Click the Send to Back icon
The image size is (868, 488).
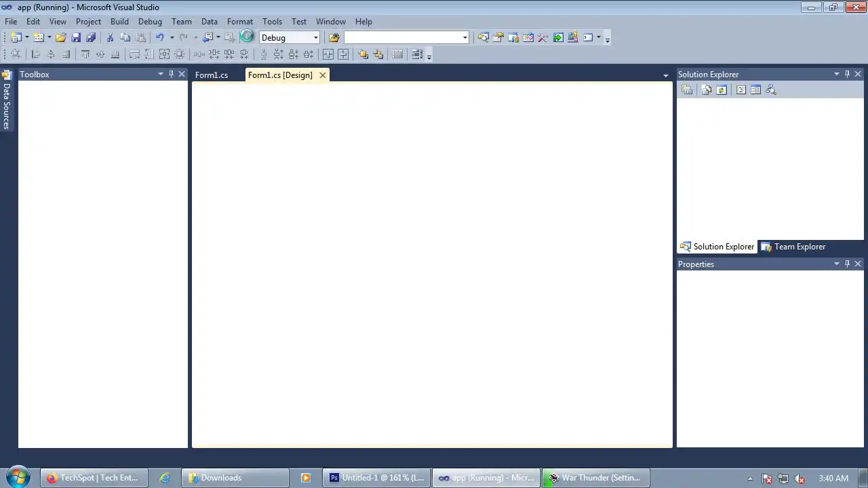pos(378,54)
